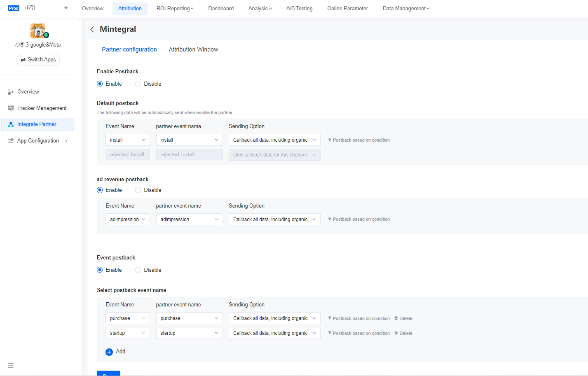588x376 pixels.
Task: Click the Add plus icon to add event
Action: point(109,352)
